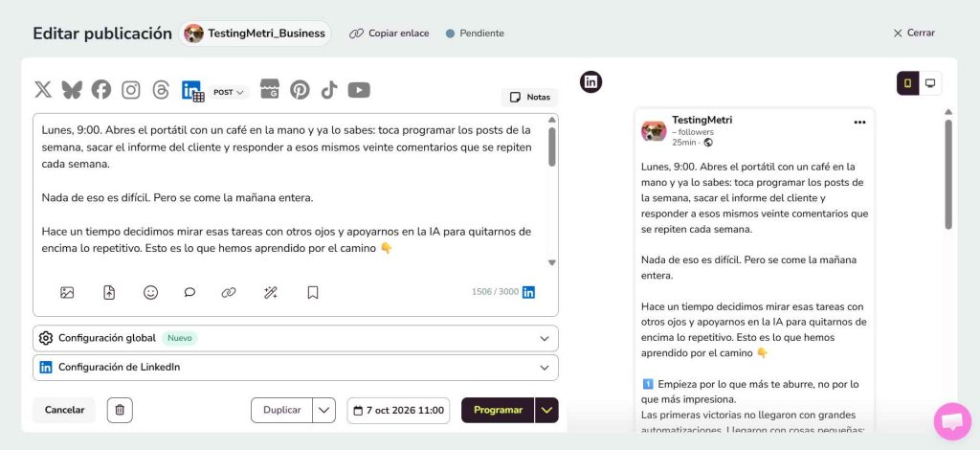Click inside the post text editor
This screenshot has height=450, width=980.
289,190
